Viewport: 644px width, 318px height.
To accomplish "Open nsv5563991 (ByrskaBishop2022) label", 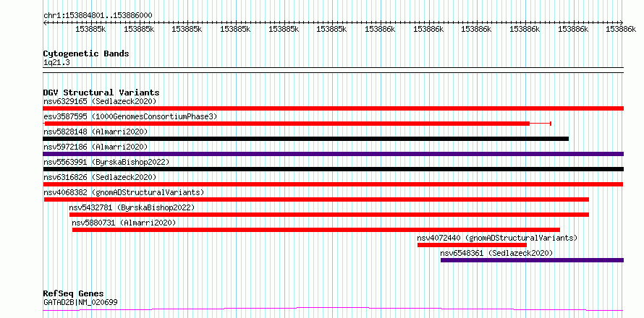I will 106,162.
